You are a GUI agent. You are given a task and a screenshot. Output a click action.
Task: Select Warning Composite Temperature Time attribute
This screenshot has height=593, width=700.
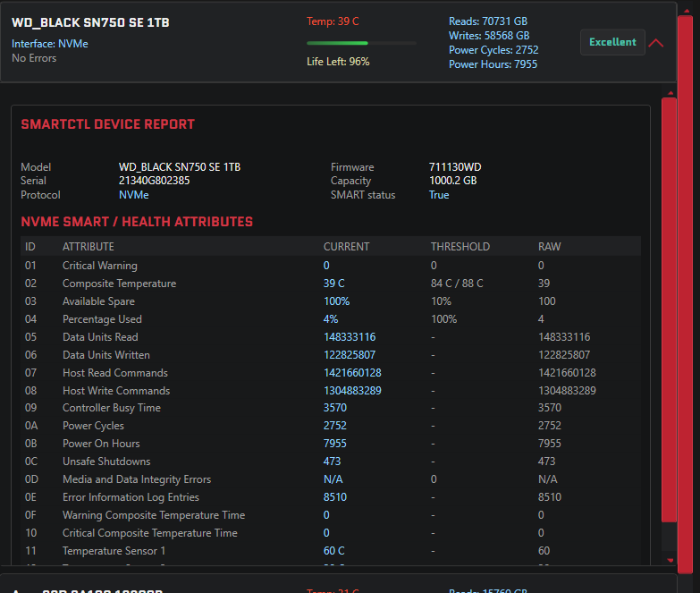click(154, 515)
